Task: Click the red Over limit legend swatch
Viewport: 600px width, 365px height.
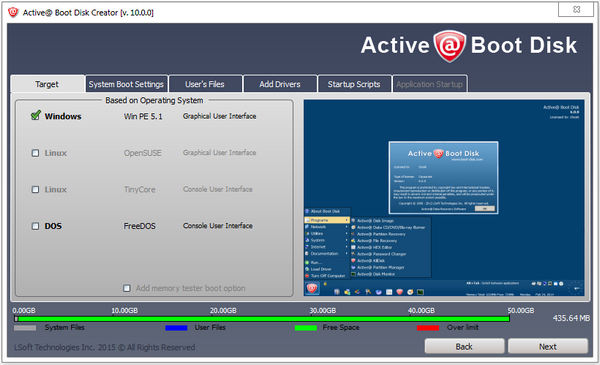Action: pos(428,328)
